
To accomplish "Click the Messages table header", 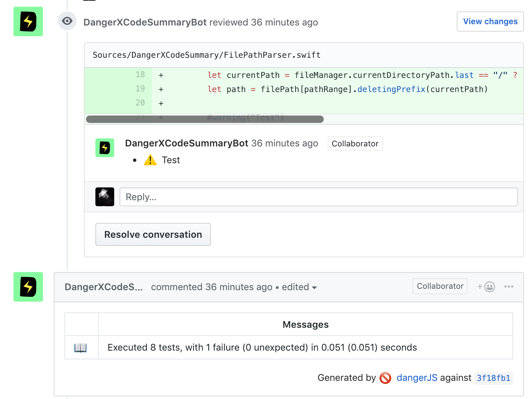I will click(305, 324).
